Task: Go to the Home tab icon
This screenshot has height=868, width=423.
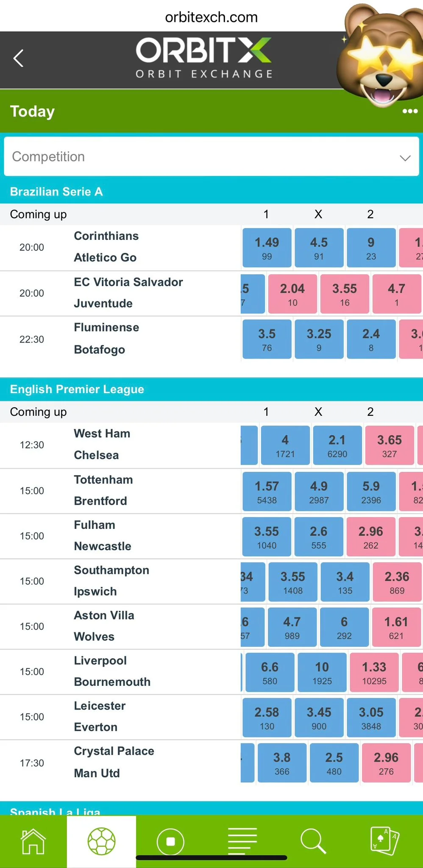Action: [33, 841]
